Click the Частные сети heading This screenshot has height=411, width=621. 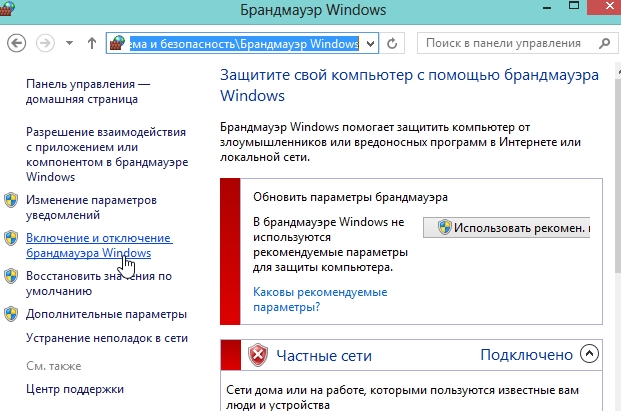tap(324, 356)
